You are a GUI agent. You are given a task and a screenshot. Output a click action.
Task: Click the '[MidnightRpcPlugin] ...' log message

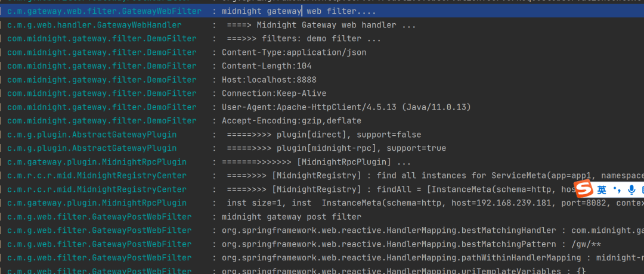pyautogui.click(x=316, y=162)
